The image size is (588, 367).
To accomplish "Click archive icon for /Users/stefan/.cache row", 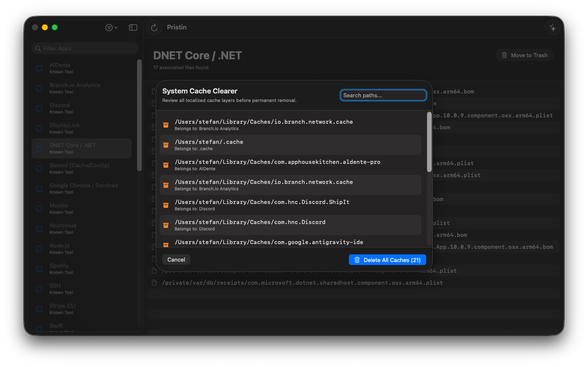I will pyautogui.click(x=166, y=145).
